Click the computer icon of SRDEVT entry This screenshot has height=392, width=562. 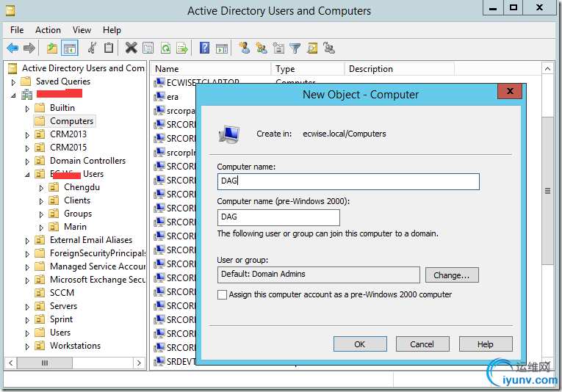pyautogui.click(x=159, y=362)
